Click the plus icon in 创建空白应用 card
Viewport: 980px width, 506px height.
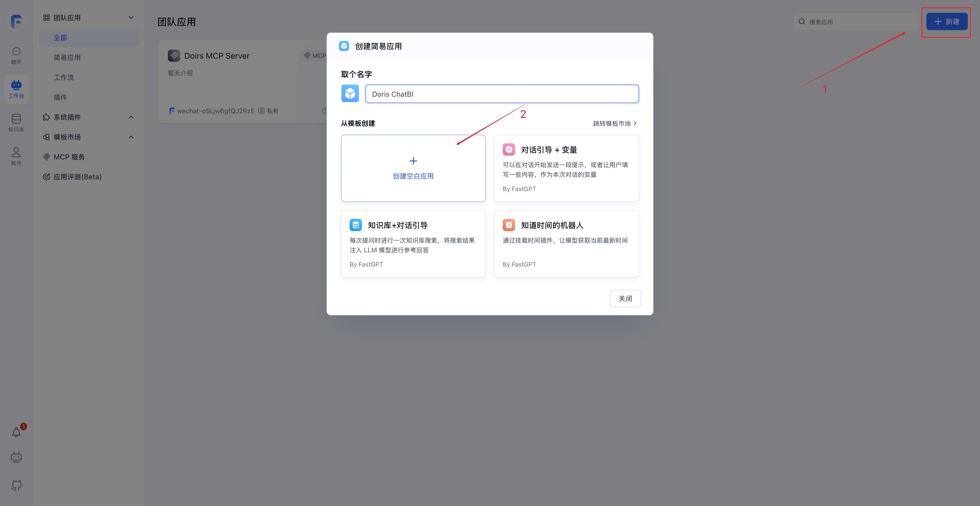coord(413,161)
